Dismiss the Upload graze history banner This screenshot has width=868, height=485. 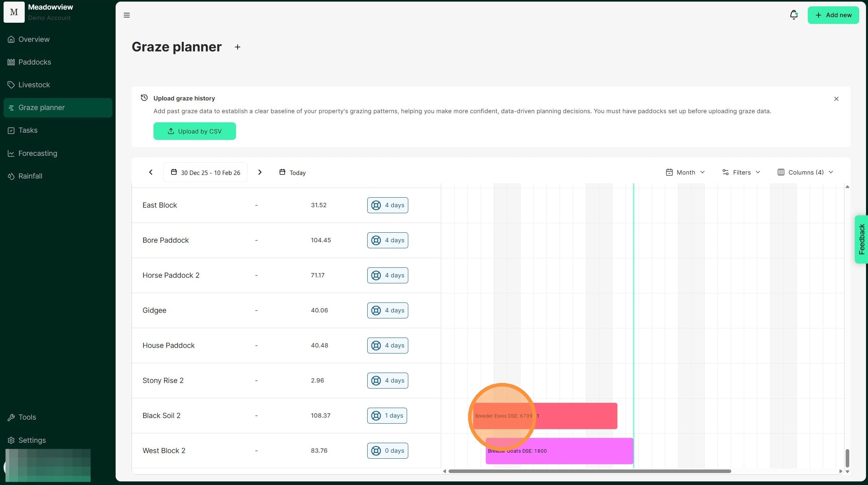(x=836, y=99)
